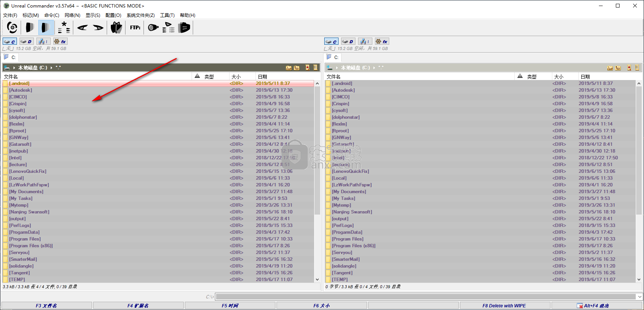644x310 pixels.
Task: Open the 显示(S) menu
Action: coord(93,15)
